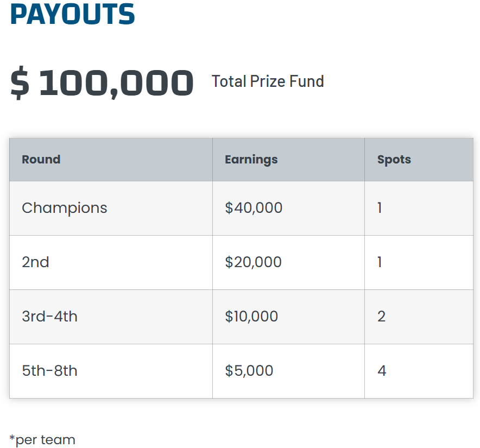Click the PAYOUTS heading
This screenshot has width=480, height=448.
click(x=72, y=14)
